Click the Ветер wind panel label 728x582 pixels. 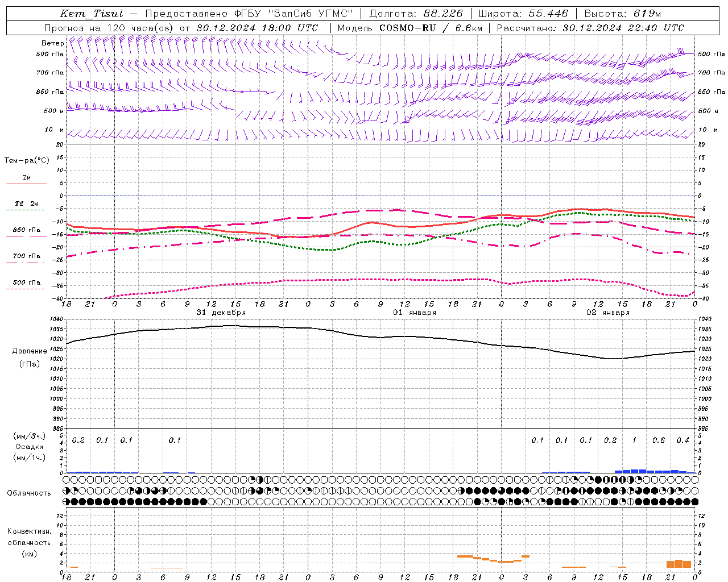click(x=52, y=43)
